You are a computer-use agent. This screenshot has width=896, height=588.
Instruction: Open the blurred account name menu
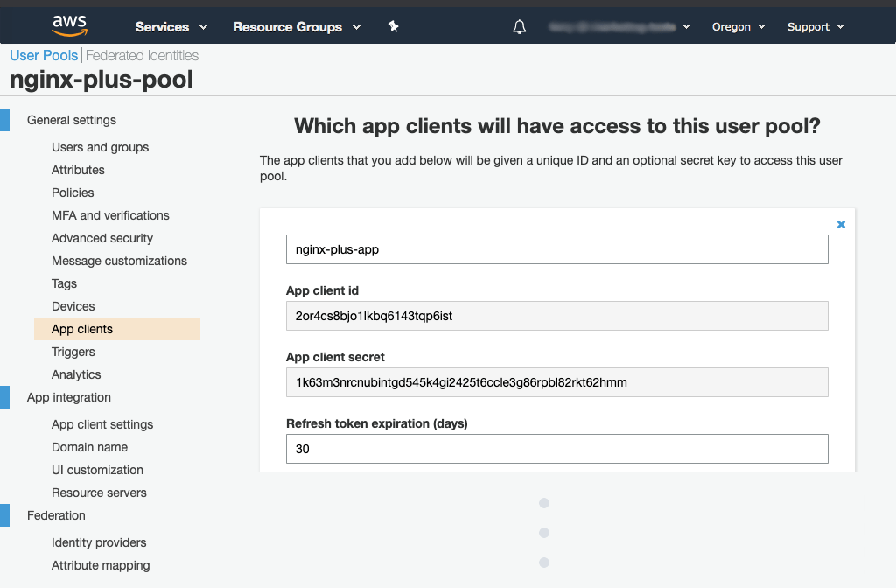pyautogui.click(x=619, y=27)
